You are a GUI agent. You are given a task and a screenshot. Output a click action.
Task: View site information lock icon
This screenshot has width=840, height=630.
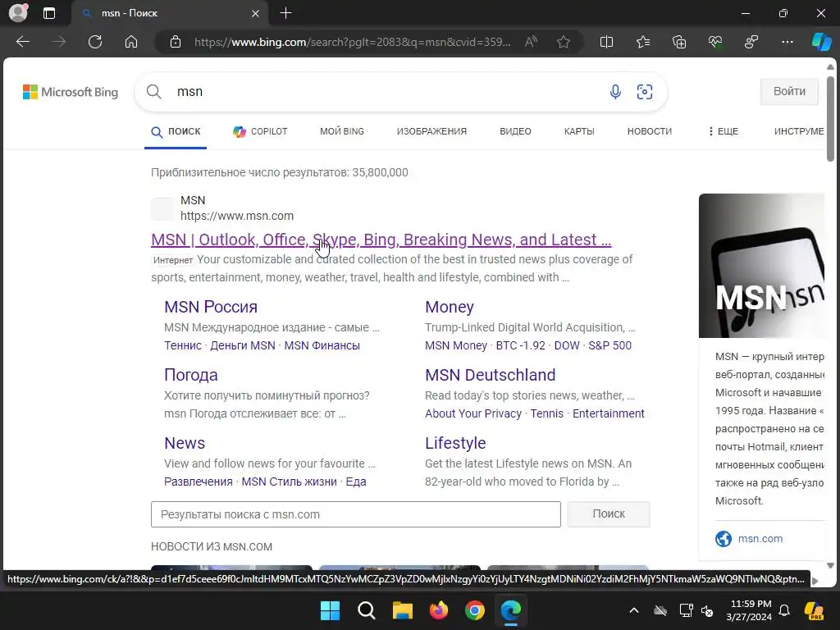[176, 42]
